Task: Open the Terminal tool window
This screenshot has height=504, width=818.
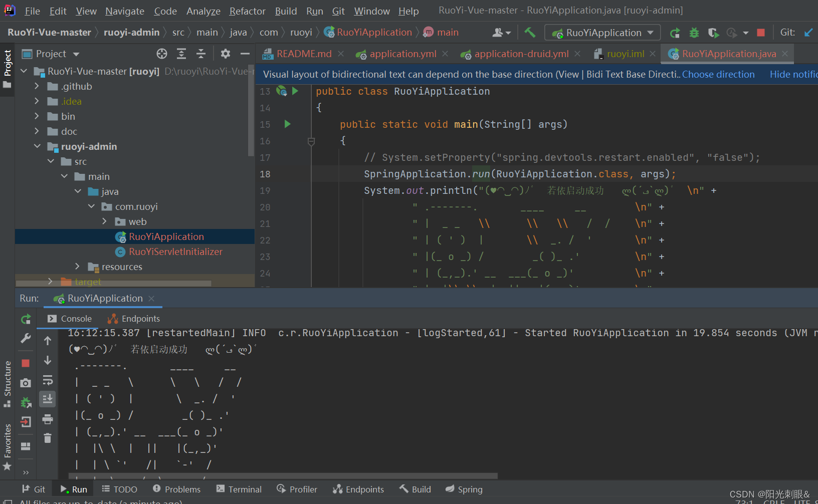Action: point(239,489)
